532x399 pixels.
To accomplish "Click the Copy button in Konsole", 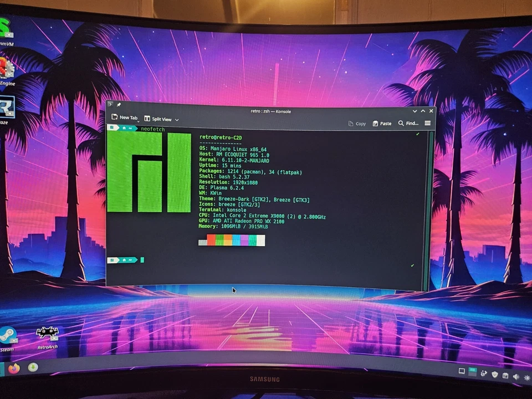I will (357, 123).
